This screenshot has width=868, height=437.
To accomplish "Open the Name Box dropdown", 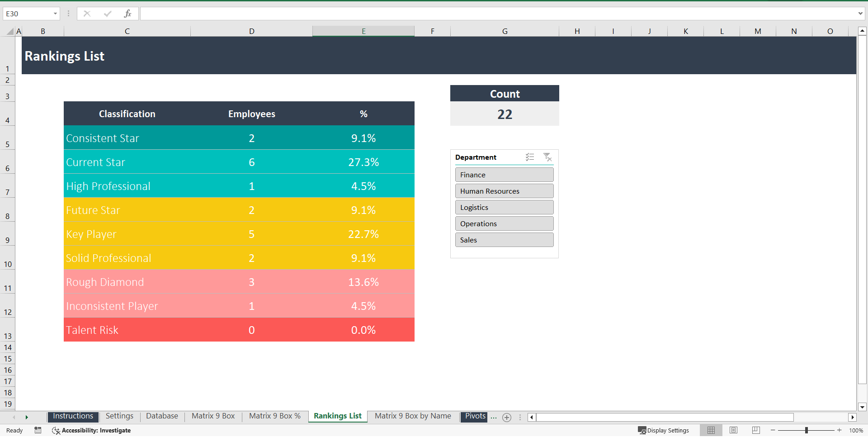I will click(x=55, y=14).
